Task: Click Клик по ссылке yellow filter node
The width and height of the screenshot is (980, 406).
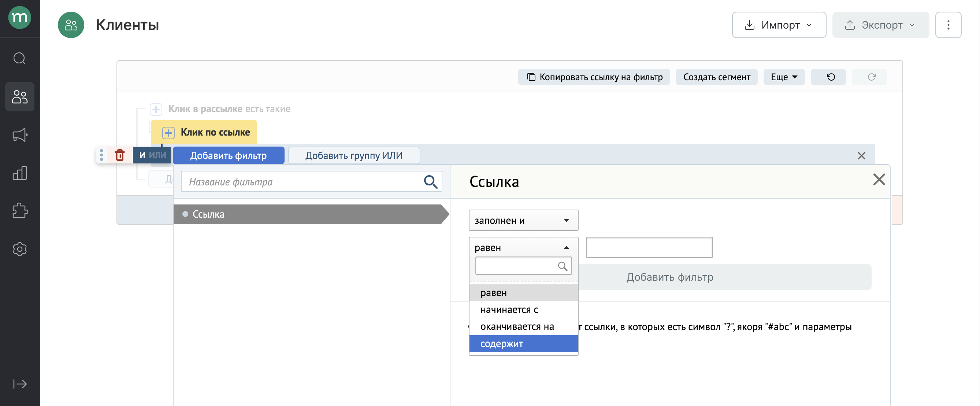Action: pyautogui.click(x=204, y=132)
